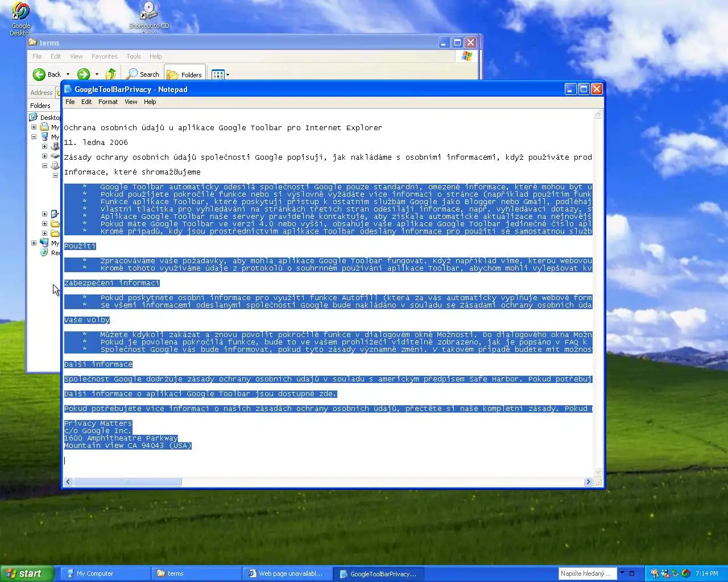This screenshot has height=582, width=728.
Task: Select the local disk icon in tree
Action: point(55,156)
